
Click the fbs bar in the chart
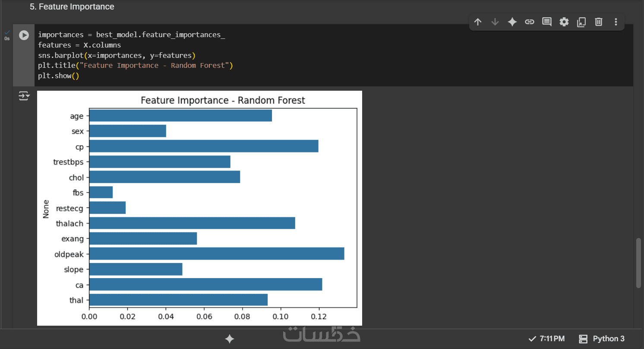point(101,192)
